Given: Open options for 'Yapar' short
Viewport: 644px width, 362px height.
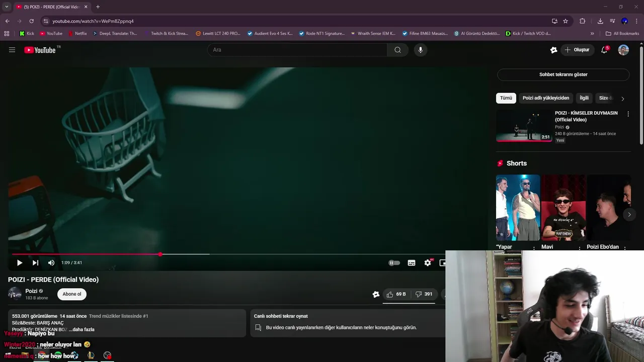Looking at the screenshot, I should pos(534,248).
